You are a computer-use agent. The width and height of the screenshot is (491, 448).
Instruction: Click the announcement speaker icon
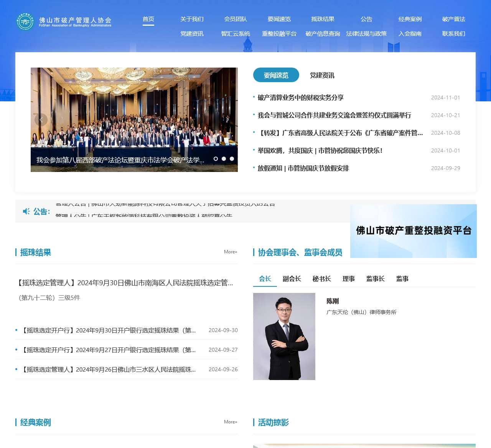tap(26, 212)
